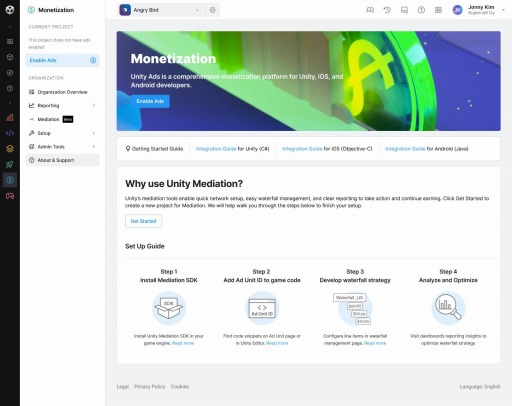Image resolution: width=512 pixels, height=406 pixels.
Task: Open the help question mark icon
Action: coord(421,10)
